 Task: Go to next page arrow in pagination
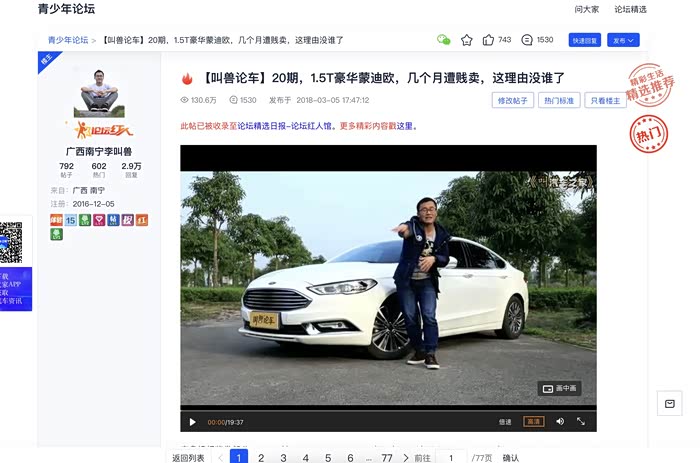click(405, 458)
